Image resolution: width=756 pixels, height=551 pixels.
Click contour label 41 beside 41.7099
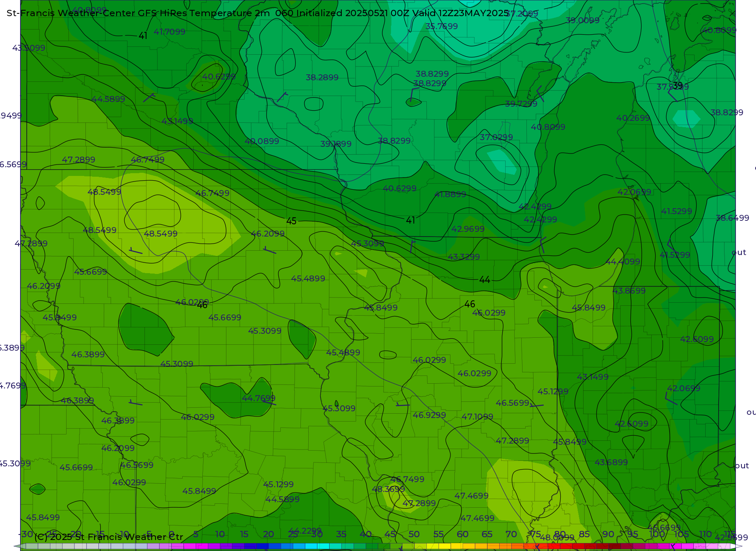[x=143, y=36]
